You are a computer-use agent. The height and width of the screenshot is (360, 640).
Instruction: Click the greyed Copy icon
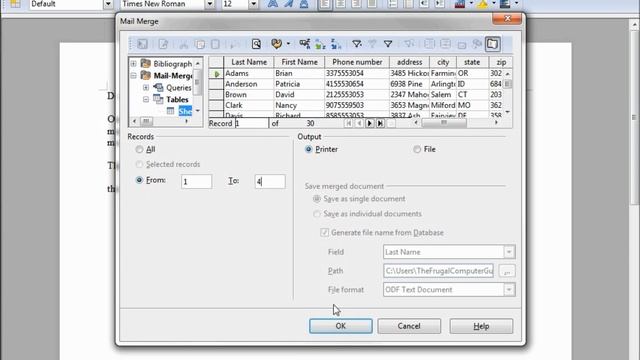point(200,44)
